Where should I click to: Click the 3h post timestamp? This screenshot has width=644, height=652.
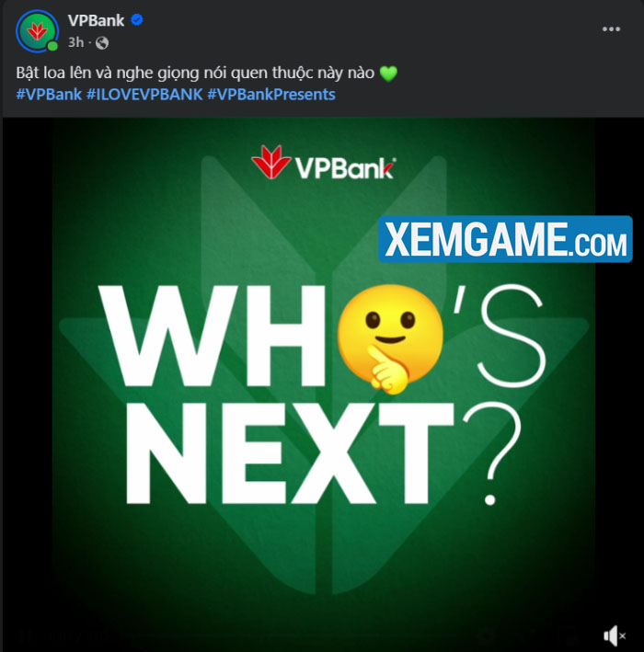[x=76, y=42]
